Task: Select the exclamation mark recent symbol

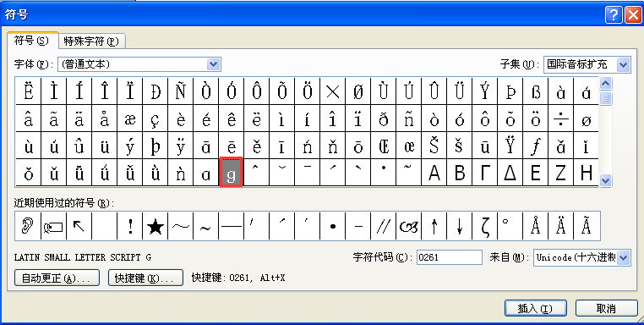Action: tap(130, 226)
